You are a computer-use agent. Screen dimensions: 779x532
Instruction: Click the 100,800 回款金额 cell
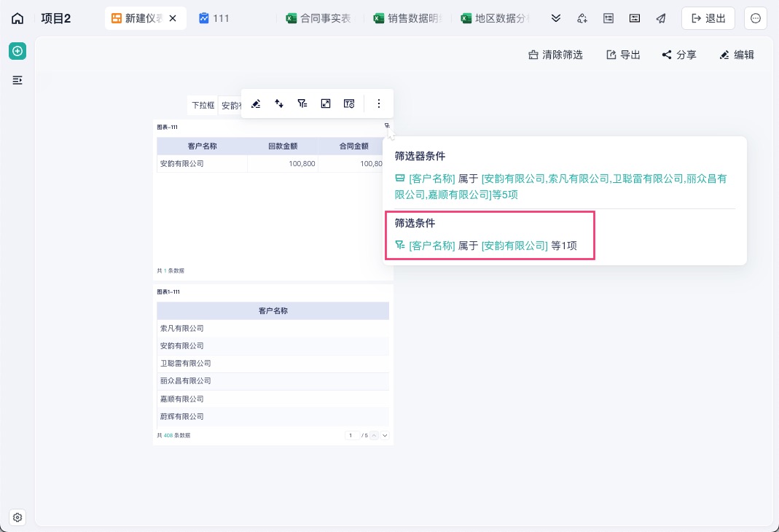283,163
